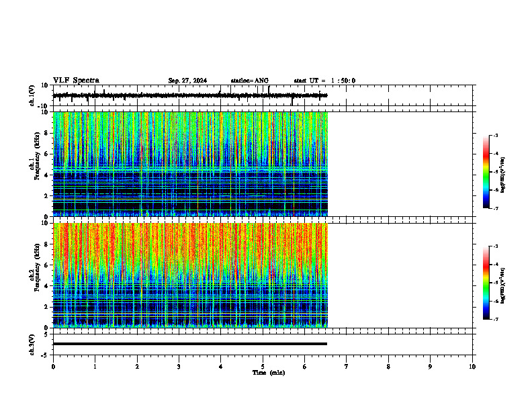Screen dimensions: 532x411
Task: Click the time axis tick label "3"
Action: pos(179,367)
